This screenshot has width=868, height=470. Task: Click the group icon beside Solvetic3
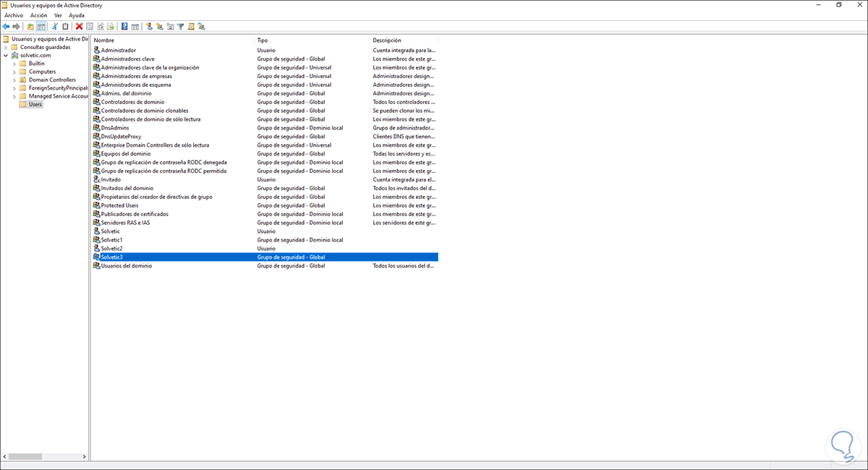coord(96,257)
